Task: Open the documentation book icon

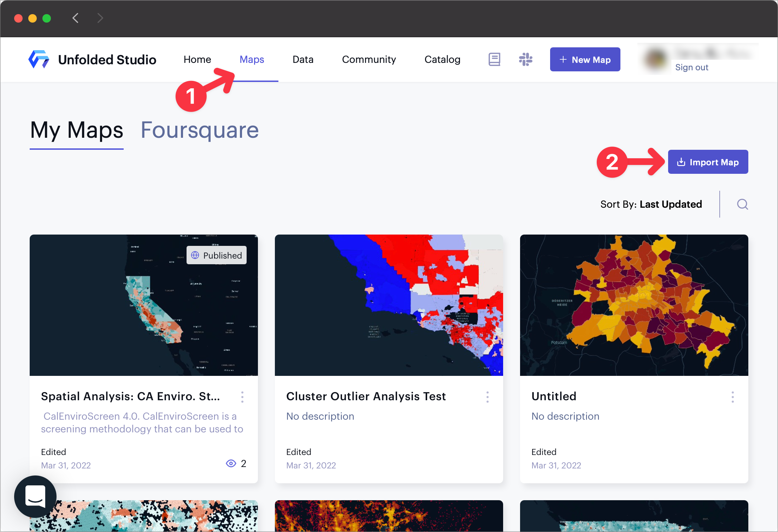Action: coord(494,59)
